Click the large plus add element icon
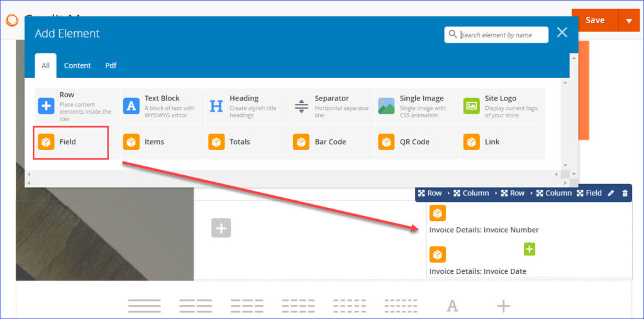The image size is (644, 319). pyautogui.click(x=504, y=306)
